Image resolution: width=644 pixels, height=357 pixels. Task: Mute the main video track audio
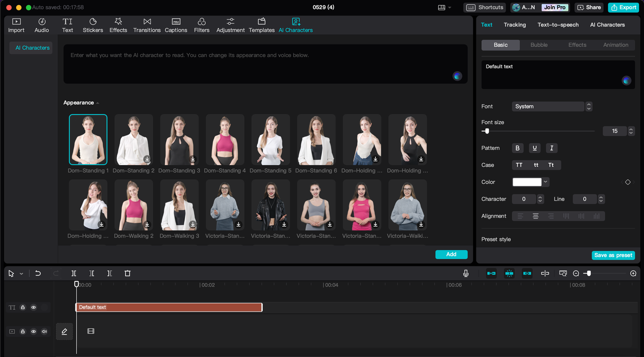click(x=44, y=331)
